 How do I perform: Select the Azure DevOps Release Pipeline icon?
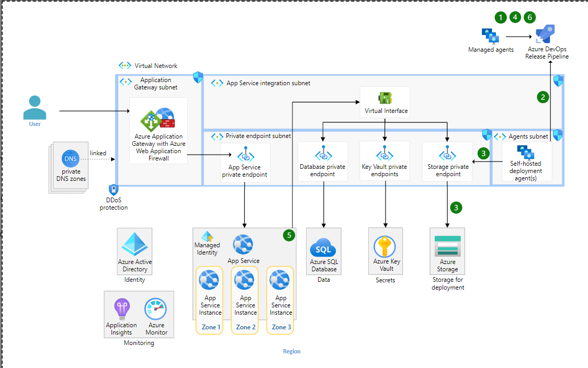[x=545, y=34]
